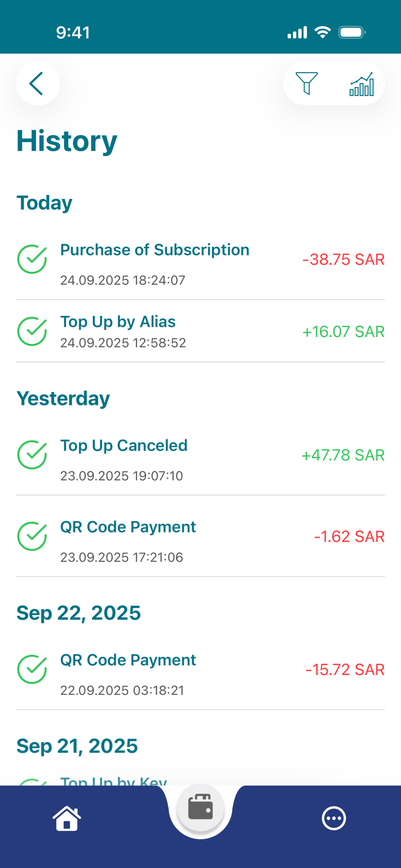The image size is (401, 868).
Task: Open the more options ellipsis icon
Action: (334, 818)
